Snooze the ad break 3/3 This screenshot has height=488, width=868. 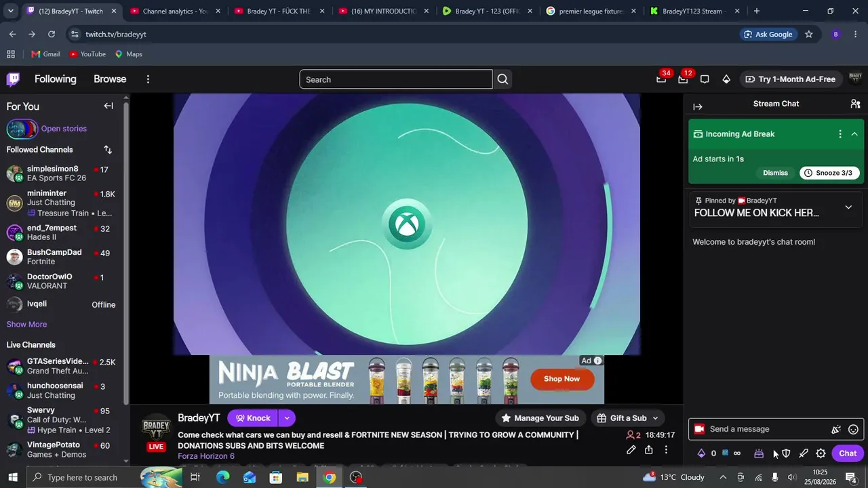click(828, 173)
